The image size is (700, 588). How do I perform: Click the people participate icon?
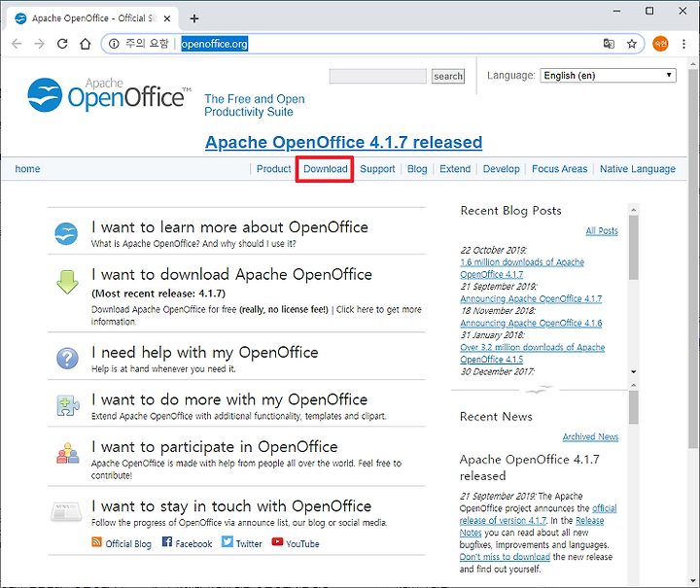68,453
